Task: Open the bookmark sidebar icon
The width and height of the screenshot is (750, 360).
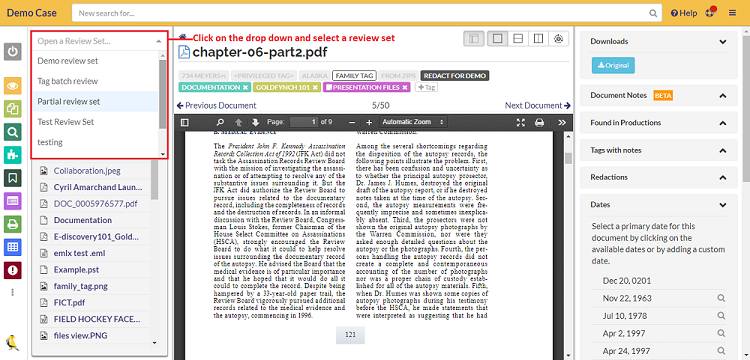Action: pos(13,178)
